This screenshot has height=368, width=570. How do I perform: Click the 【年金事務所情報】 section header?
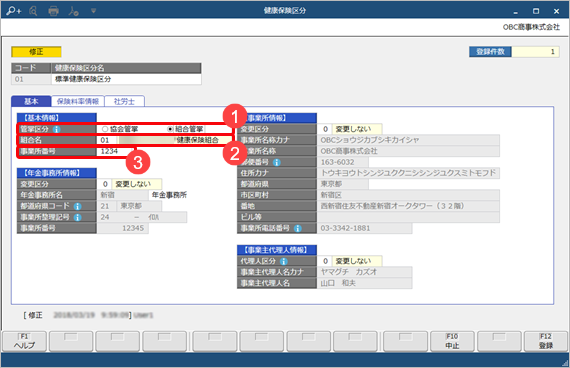[56, 173]
